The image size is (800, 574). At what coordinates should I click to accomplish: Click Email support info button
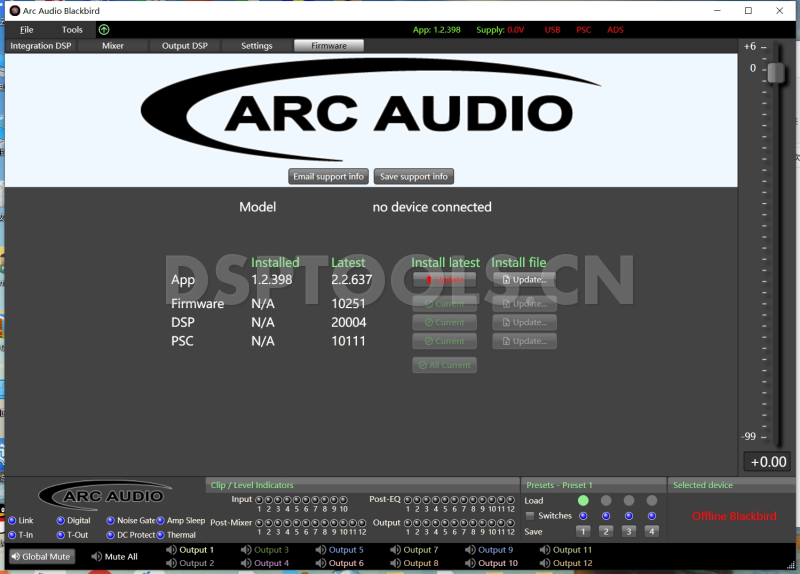pyautogui.click(x=329, y=177)
